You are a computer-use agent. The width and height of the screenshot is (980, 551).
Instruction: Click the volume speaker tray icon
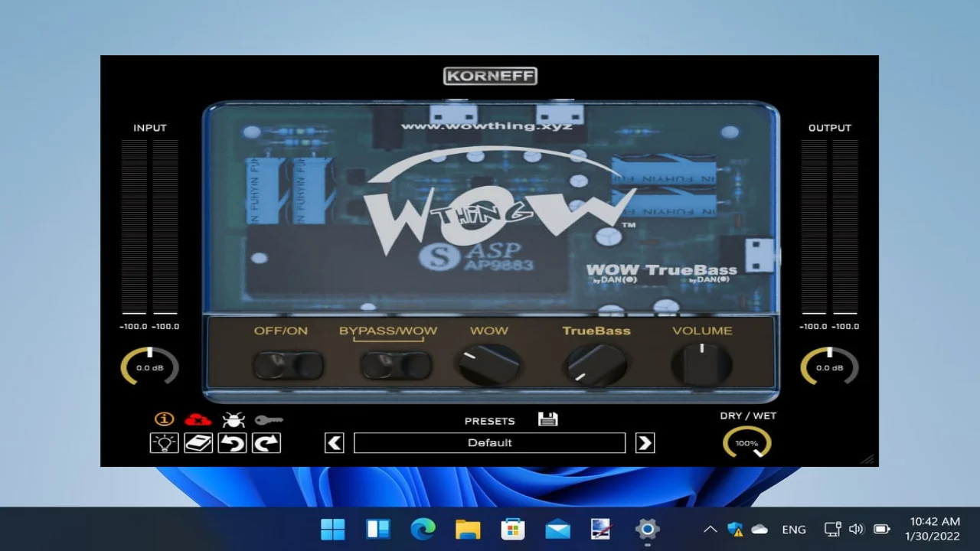(857, 529)
